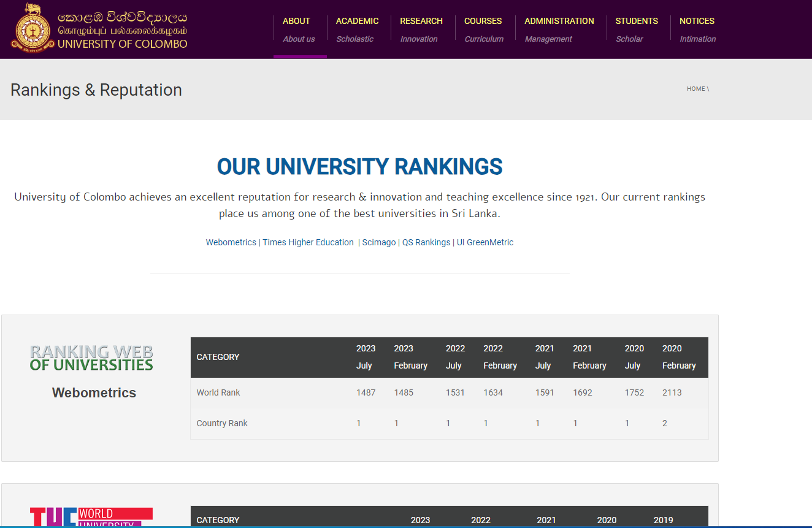
Task: Click the World Rank value 1487
Action: point(366,392)
